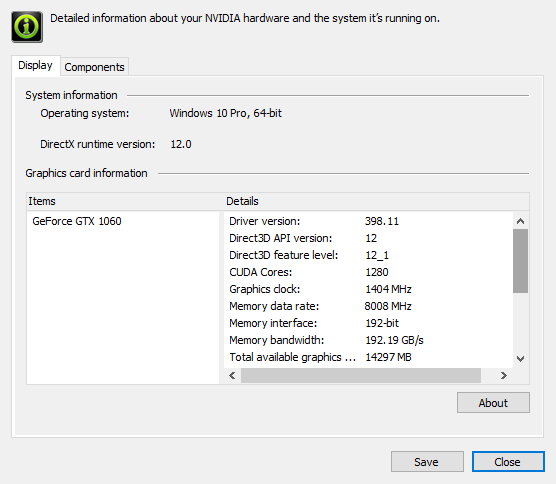Image resolution: width=556 pixels, height=484 pixels.
Task: Select the Graphics clock row
Action: point(368,289)
